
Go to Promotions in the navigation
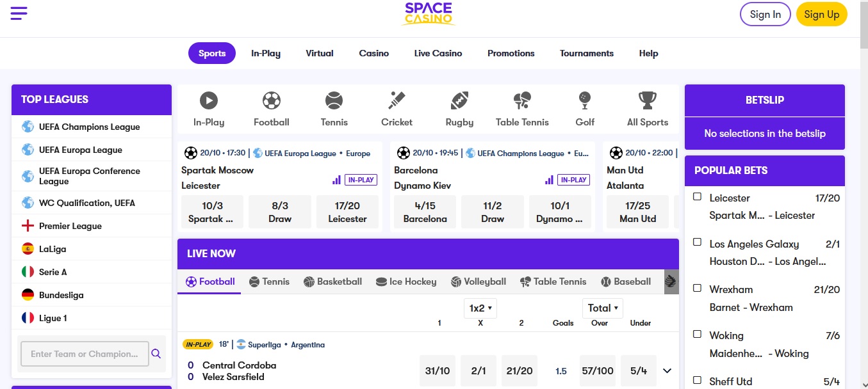coord(511,53)
